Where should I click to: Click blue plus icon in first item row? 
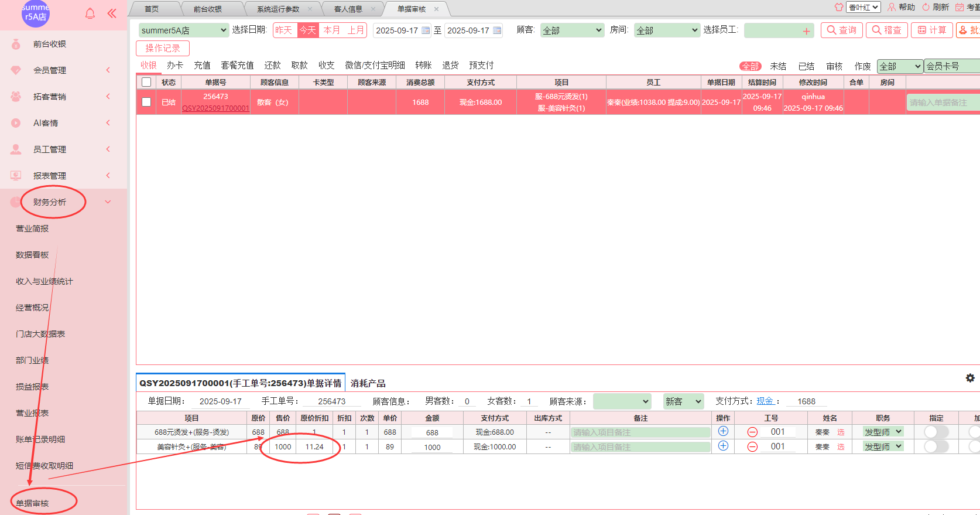point(723,431)
